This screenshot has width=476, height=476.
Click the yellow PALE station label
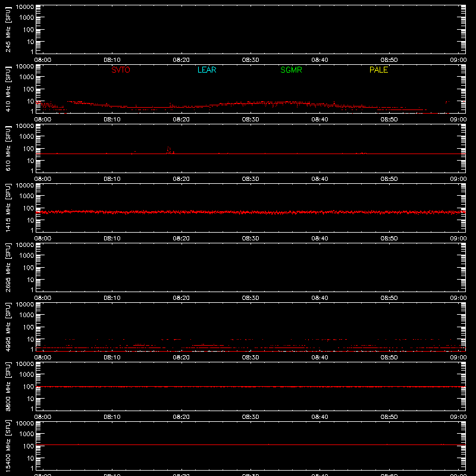point(378,70)
